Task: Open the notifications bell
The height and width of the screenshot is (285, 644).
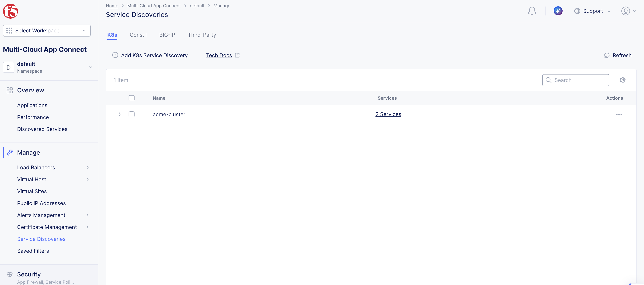Action: 532,11
